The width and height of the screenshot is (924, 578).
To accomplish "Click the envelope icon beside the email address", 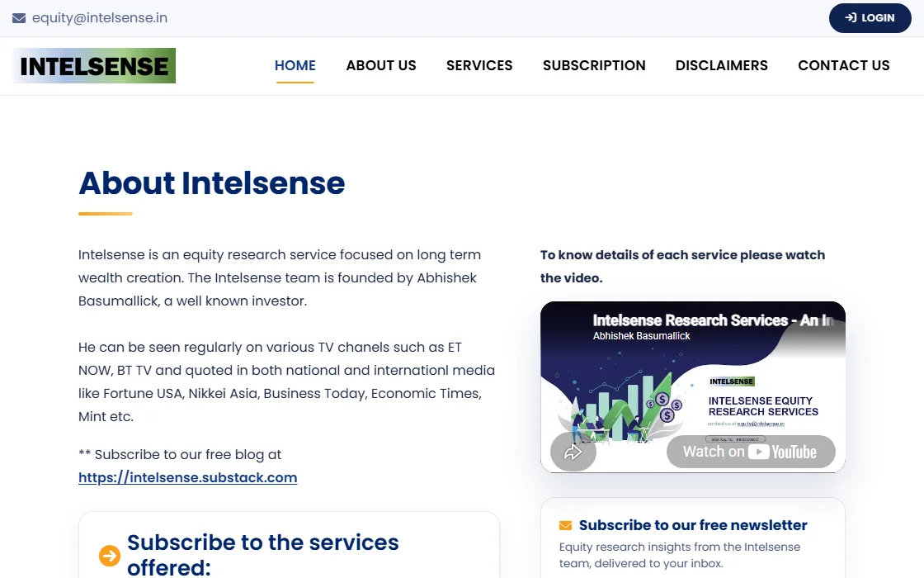I will (x=19, y=18).
